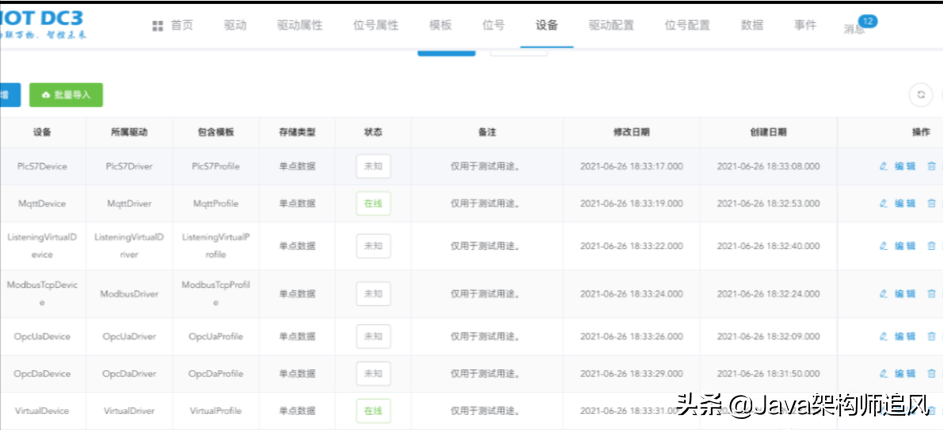This screenshot has width=943, height=430.
Task: Click the refresh circular icon button
Action: pos(921,95)
